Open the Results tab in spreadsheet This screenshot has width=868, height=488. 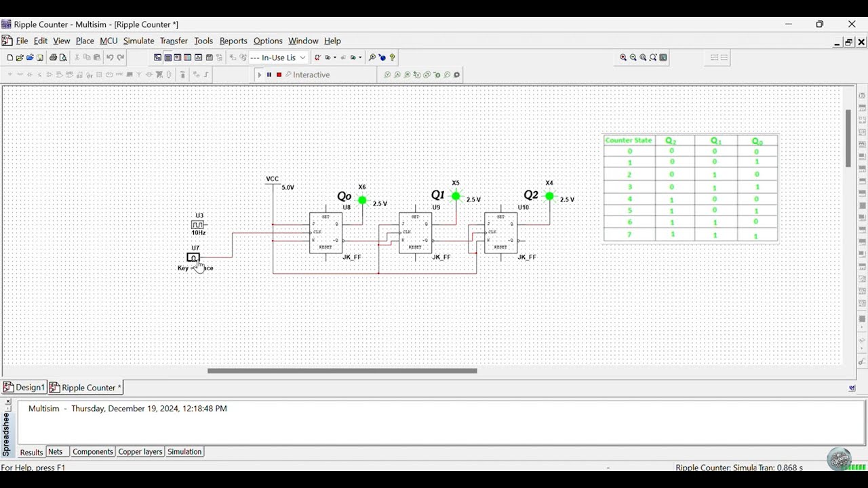click(x=31, y=452)
